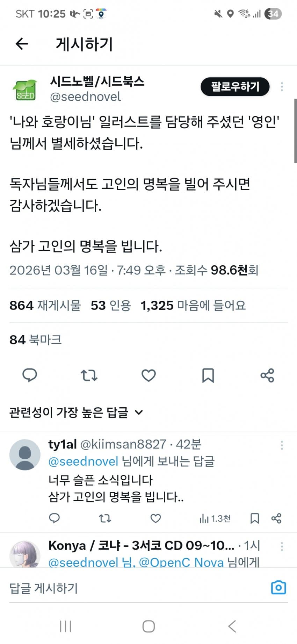Image resolution: width=297 pixels, height=644 pixels.
Task: Open more options on Konya's reply
Action: [282, 546]
